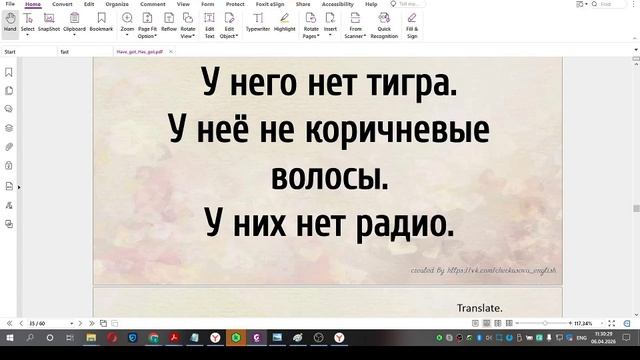Switch to the Organize ribbon tab
The image size is (640, 360).
pyautogui.click(x=117, y=4)
